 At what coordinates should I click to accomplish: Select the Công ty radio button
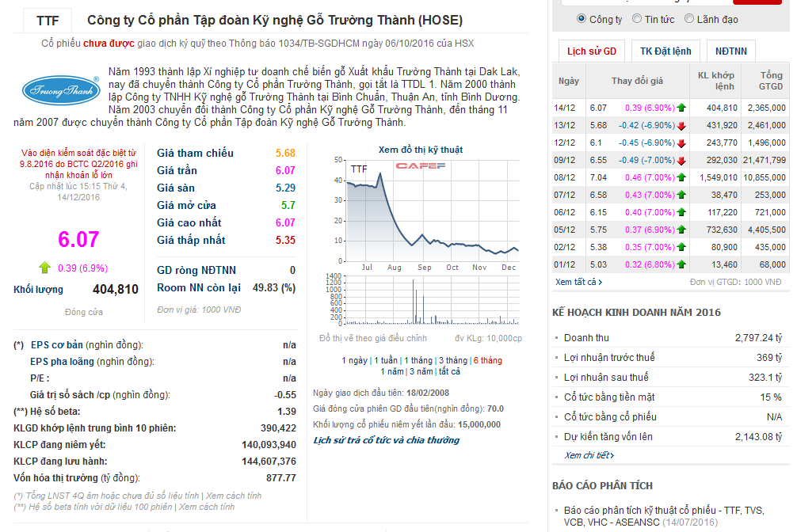(582, 19)
